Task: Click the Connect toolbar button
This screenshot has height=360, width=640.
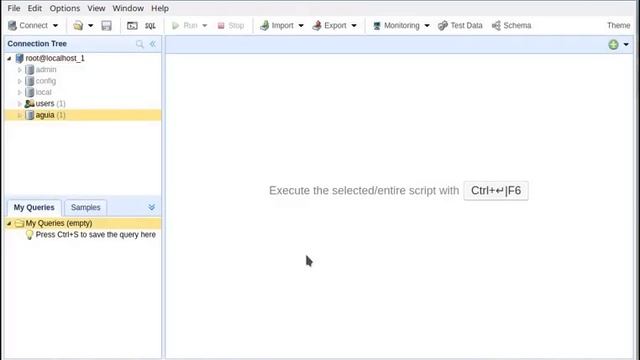Action: point(28,25)
